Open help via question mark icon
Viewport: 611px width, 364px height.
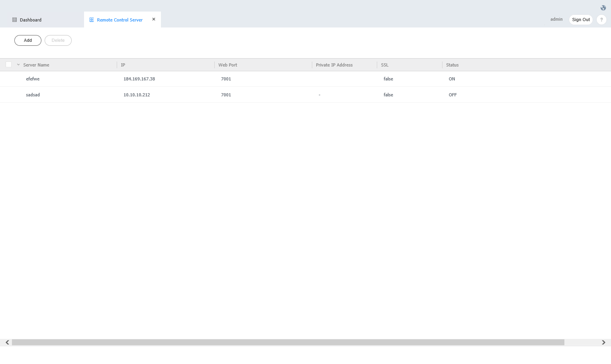click(601, 20)
